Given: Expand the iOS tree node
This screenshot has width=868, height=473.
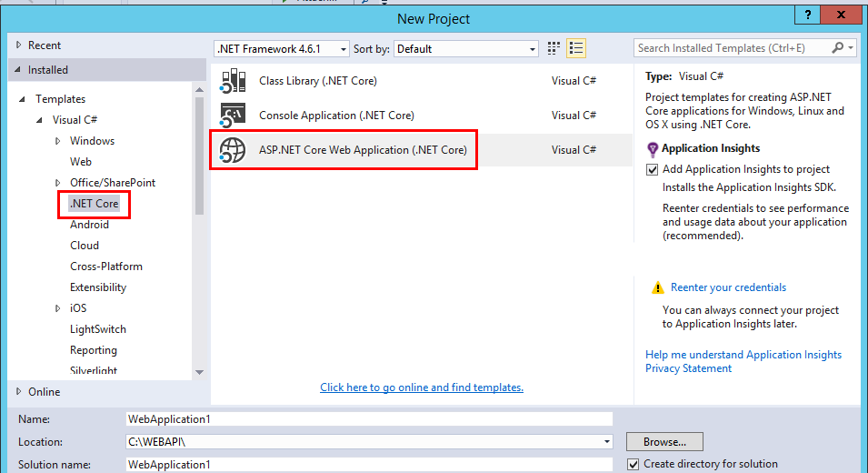Looking at the screenshot, I should click(x=57, y=308).
